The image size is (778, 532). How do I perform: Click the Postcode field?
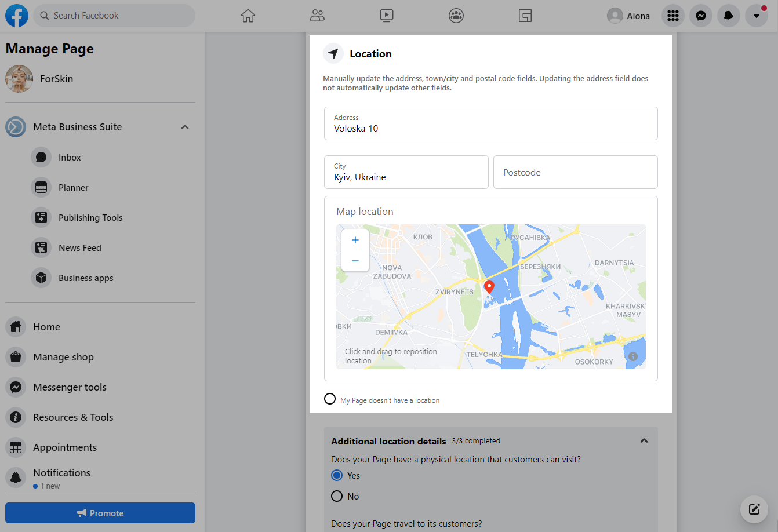[x=575, y=172]
